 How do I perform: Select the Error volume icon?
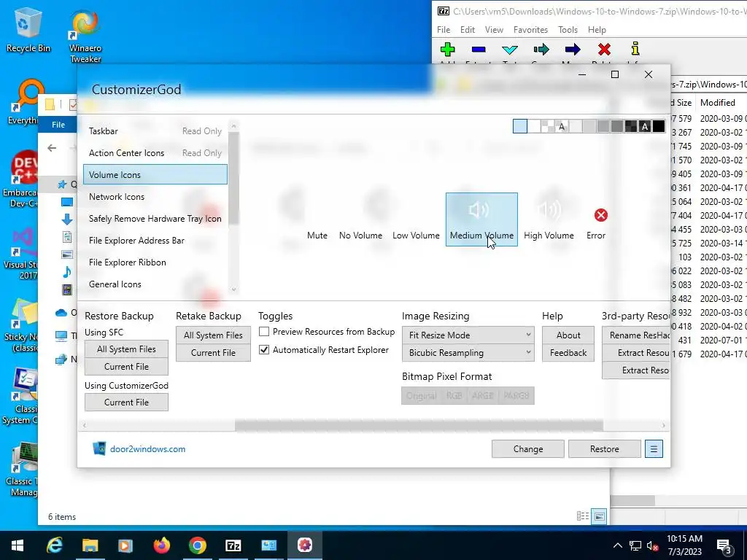point(598,219)
